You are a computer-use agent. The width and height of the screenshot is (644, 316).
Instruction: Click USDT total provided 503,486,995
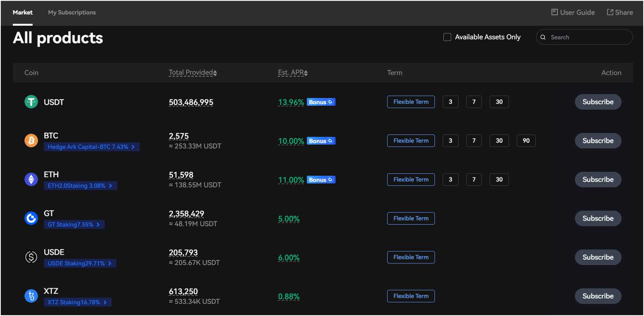coord(191,102)
